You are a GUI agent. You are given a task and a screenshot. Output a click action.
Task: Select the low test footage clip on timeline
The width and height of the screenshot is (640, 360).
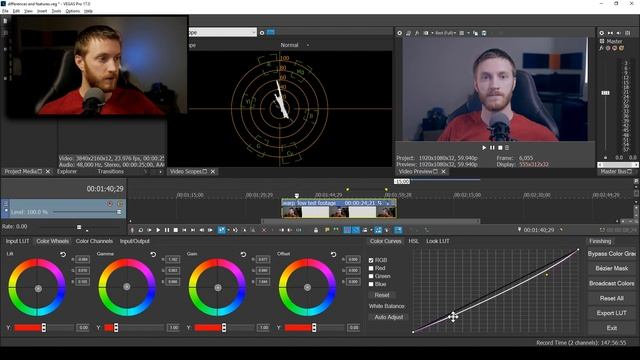point(338,208)
